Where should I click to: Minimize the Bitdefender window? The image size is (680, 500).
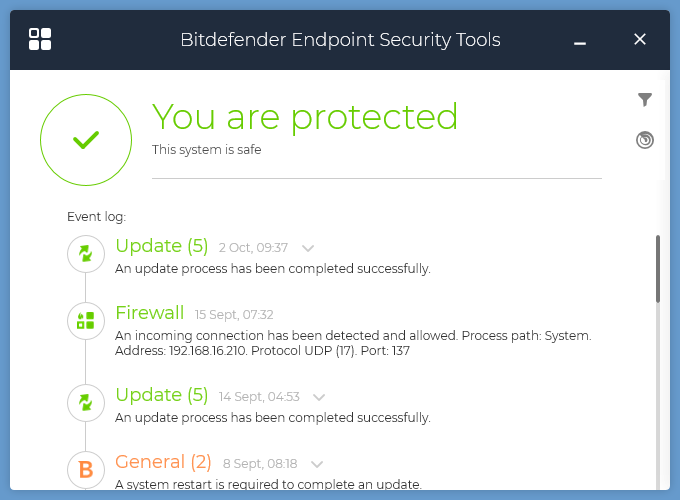coord(580,40)
